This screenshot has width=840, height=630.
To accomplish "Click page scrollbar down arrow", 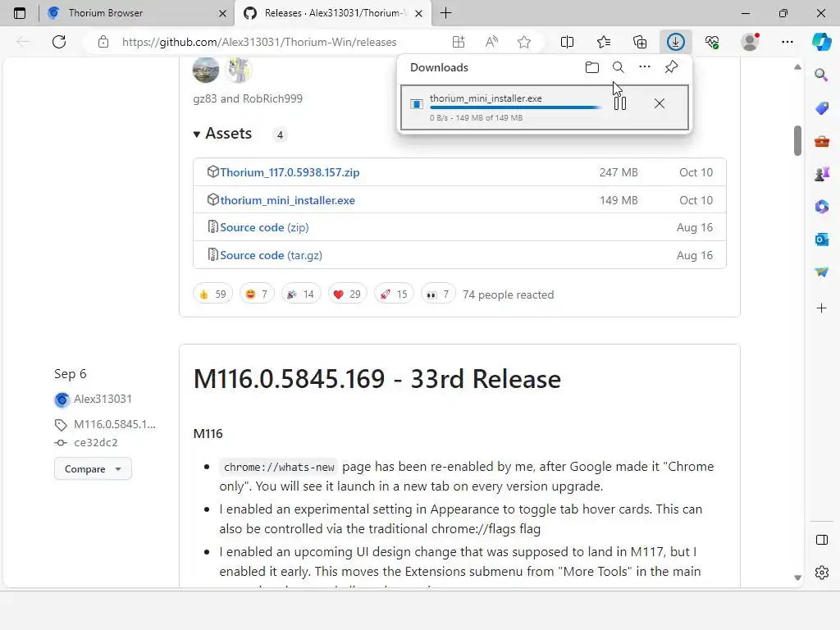I will 797,578.
